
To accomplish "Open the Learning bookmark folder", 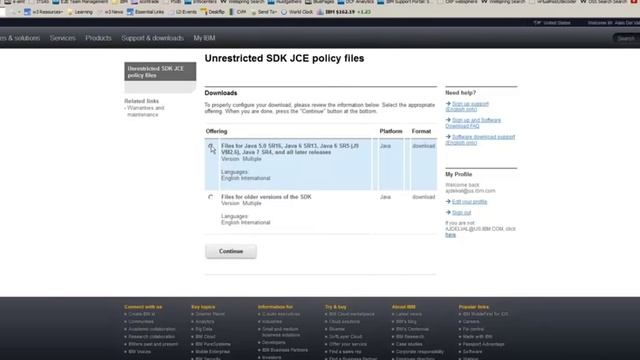I will (x=80, y=12).
